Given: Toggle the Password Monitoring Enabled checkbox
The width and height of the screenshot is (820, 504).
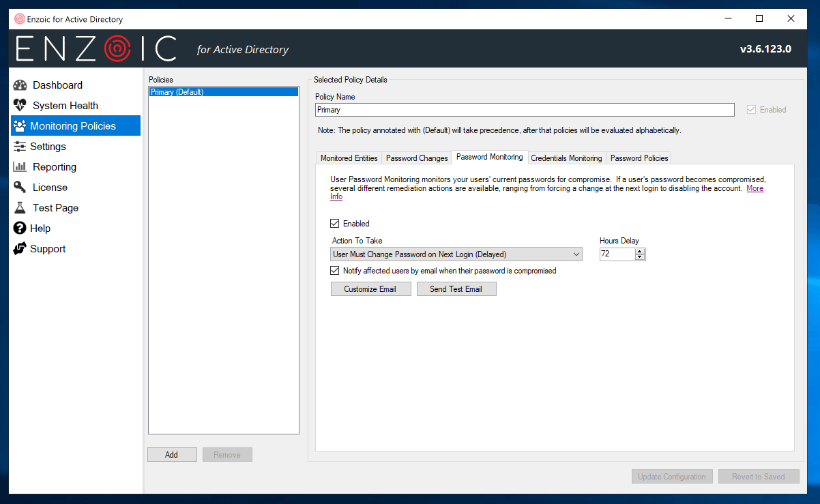Looking at the screenshot, I should (335, 224).
